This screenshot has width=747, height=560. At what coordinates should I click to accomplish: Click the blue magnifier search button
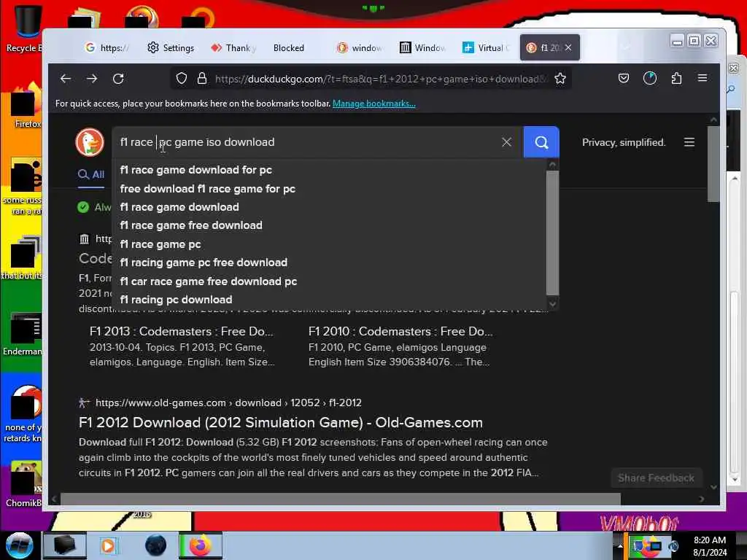(x=541, y=142)
